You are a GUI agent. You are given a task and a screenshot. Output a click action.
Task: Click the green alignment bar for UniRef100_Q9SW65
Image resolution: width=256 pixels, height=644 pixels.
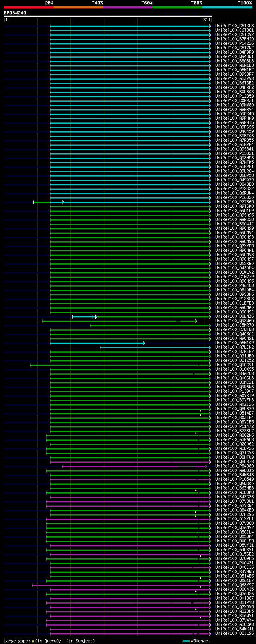coord(119,321)
